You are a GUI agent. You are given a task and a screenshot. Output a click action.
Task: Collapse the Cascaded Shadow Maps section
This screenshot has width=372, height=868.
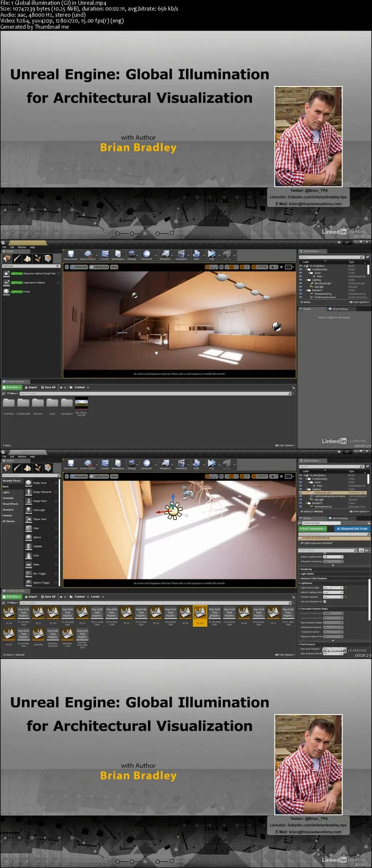pos(299,609)
